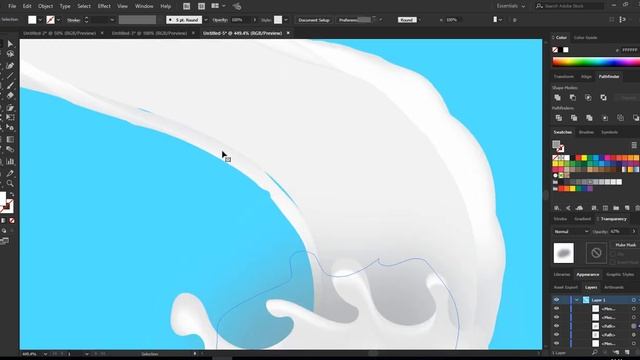
Task: Open the Swatches list view icon
Action: pyautogui.click(x=634, y=145)
